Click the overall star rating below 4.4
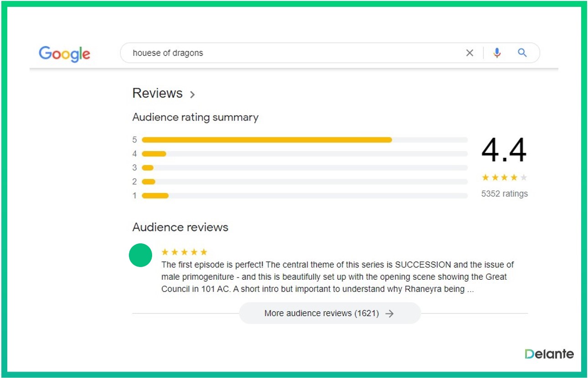The width and height of the screenshot is (588, 378). coord(504,177)
